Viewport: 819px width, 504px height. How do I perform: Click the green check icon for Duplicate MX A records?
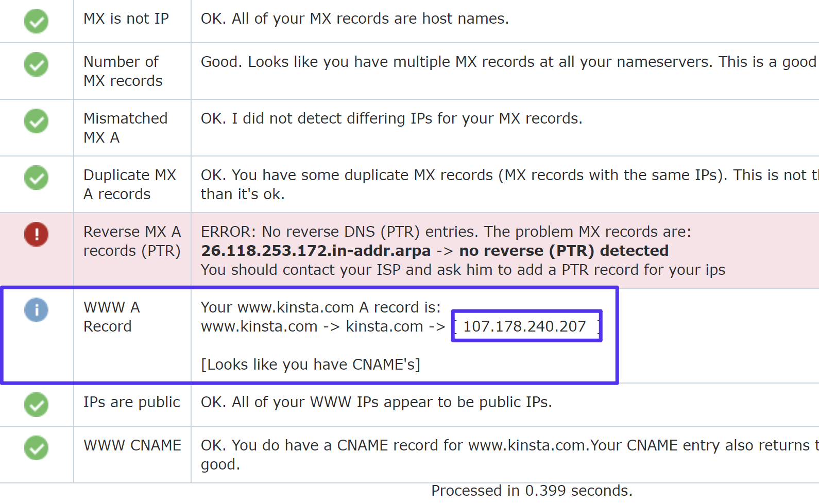tap(36, 178)
